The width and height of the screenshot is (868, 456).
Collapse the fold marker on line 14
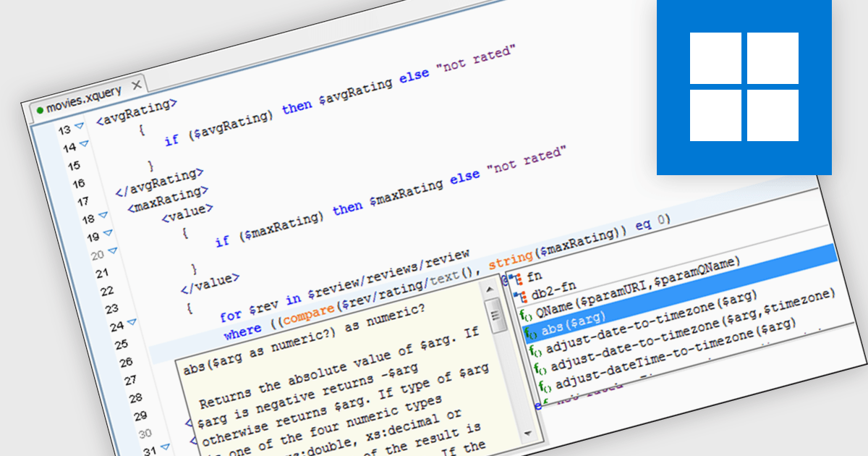(x=83, y=143)
